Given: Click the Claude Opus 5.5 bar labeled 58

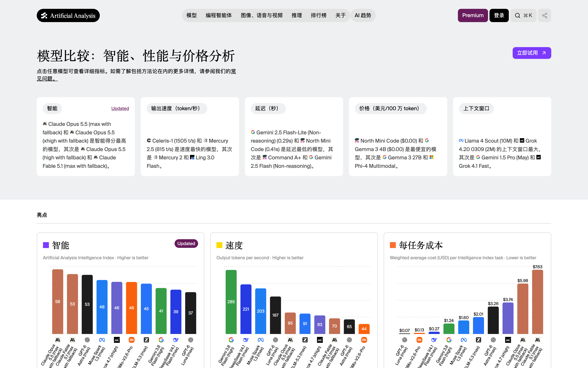Looking at the screenshot, I should (58, 302).
